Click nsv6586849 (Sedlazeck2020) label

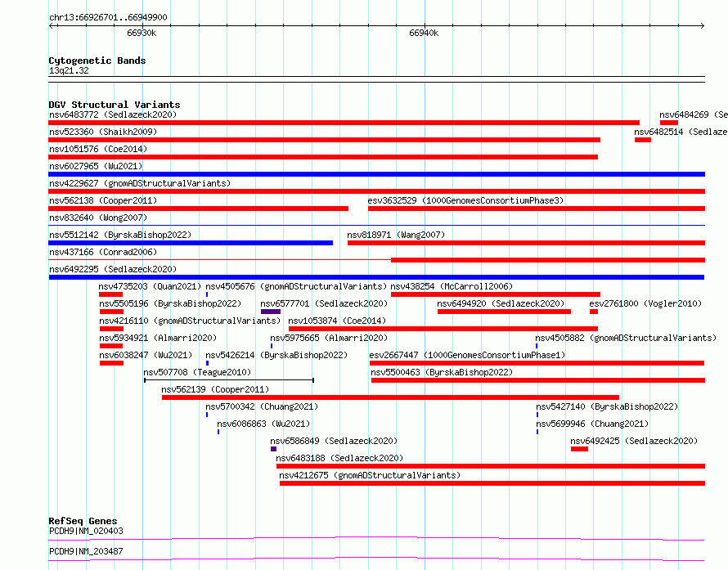[334, 441]
